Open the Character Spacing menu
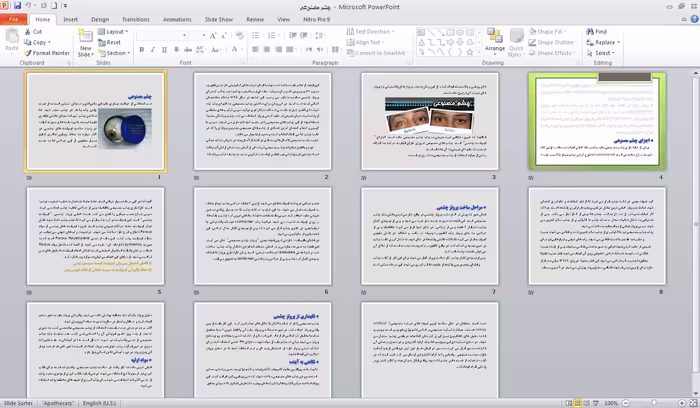This screenshot has width=700, height=408. (200, 50)
